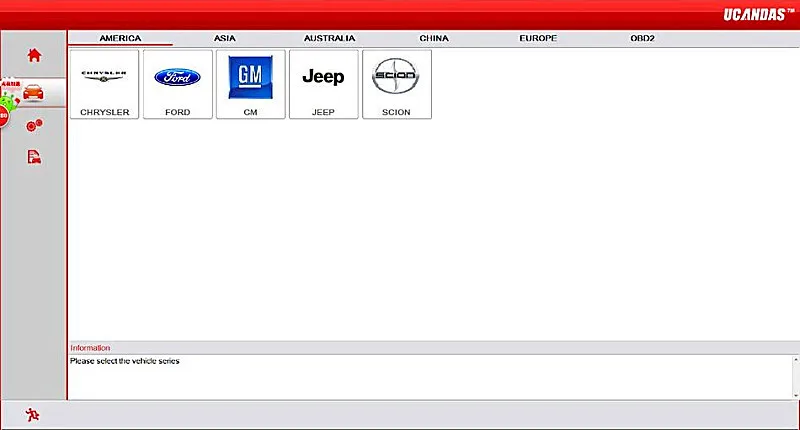Open the CHINA region tab
This screenshot has width=800, height=430.
coord(434,38)
